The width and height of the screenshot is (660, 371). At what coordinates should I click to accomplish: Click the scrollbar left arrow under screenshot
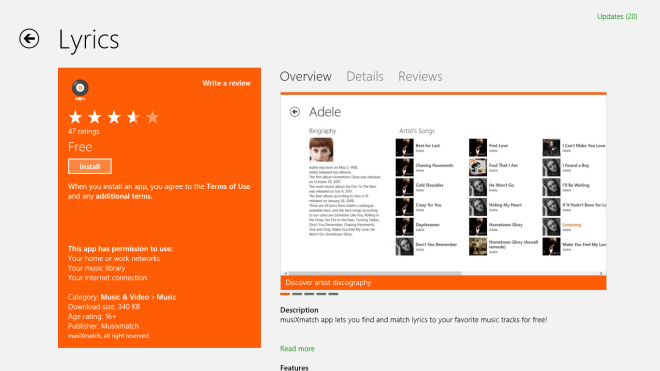pos(286,273)
